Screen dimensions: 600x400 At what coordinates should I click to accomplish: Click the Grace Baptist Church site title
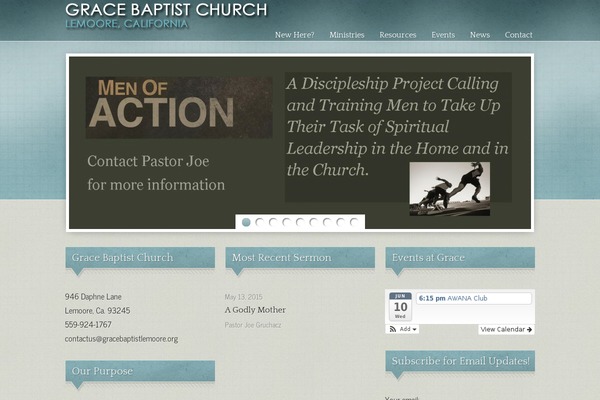tap(166, 10)
